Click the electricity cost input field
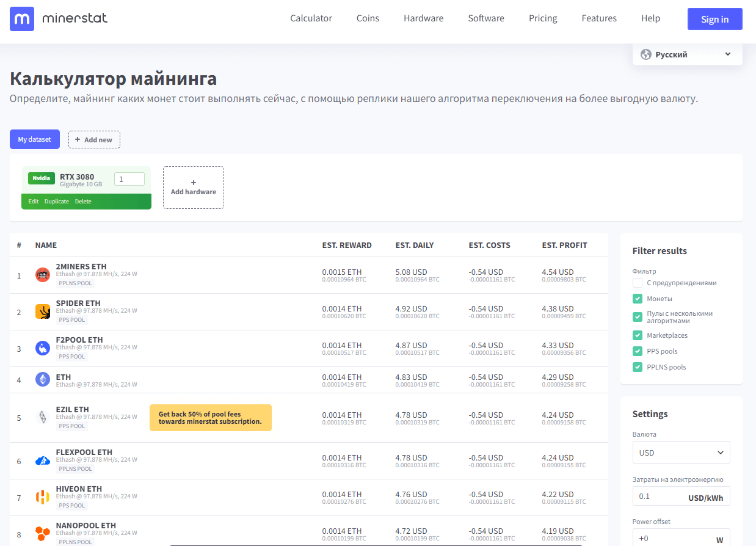Image resolution: width=756 pixels, height=546 pixels. (x=681, y=496)
